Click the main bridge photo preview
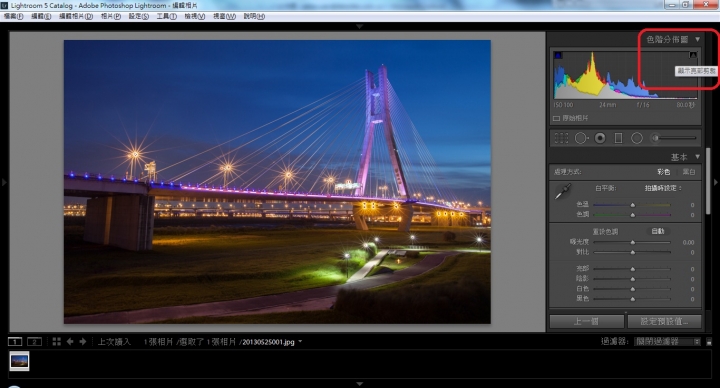The image size is (720, 388). point(277,182)
